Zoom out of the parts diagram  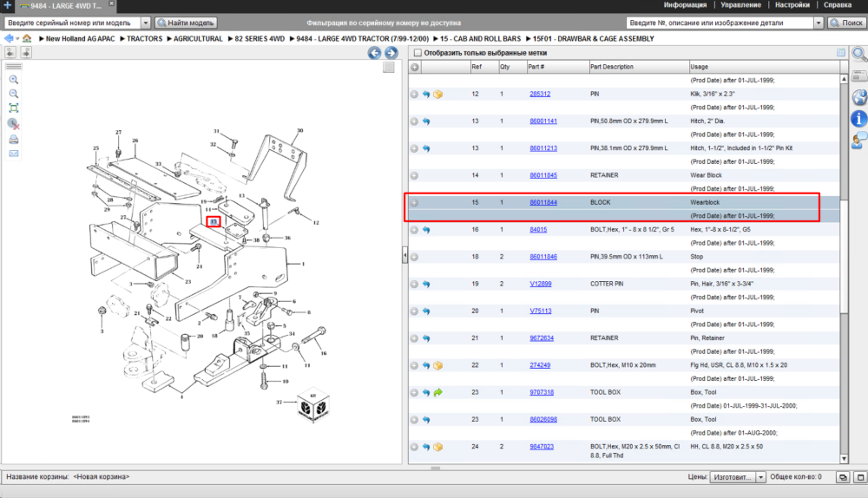[14, 94]
